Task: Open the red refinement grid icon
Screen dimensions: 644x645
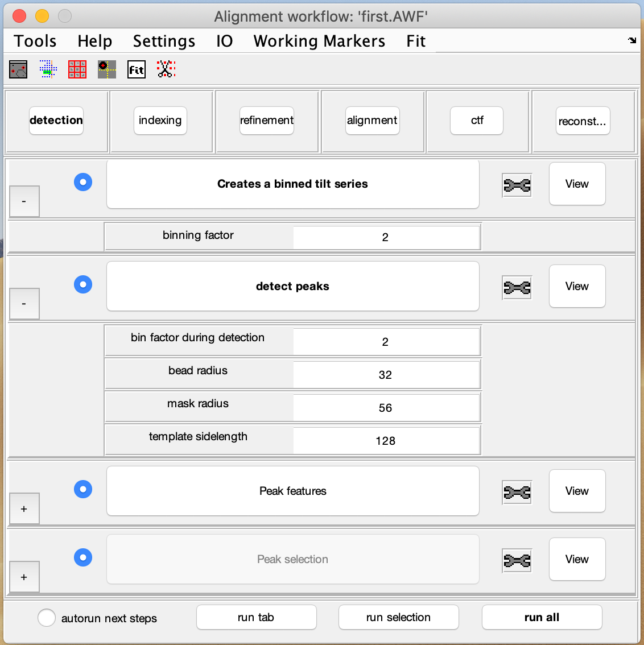Action: [77, 69]
